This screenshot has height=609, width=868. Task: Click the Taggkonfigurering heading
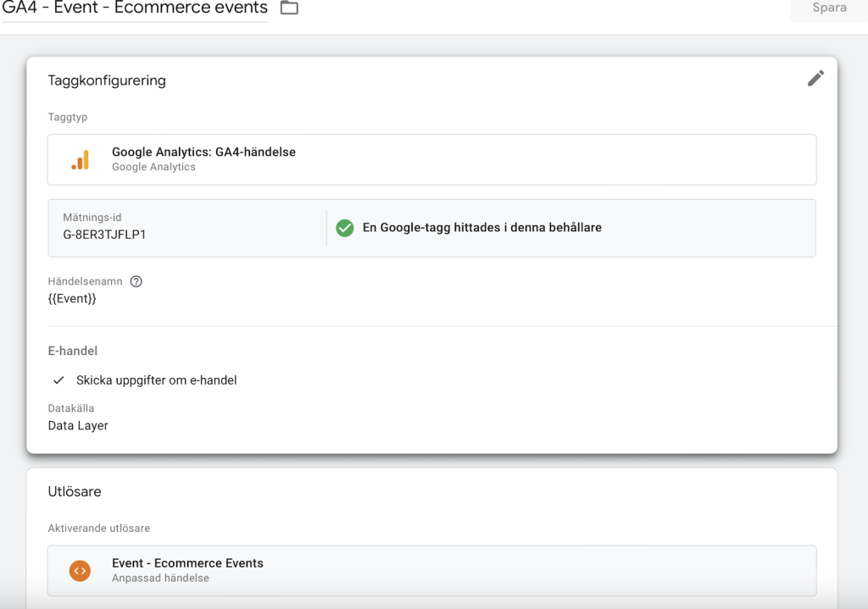pyautogui.click(x=107, y=80)
